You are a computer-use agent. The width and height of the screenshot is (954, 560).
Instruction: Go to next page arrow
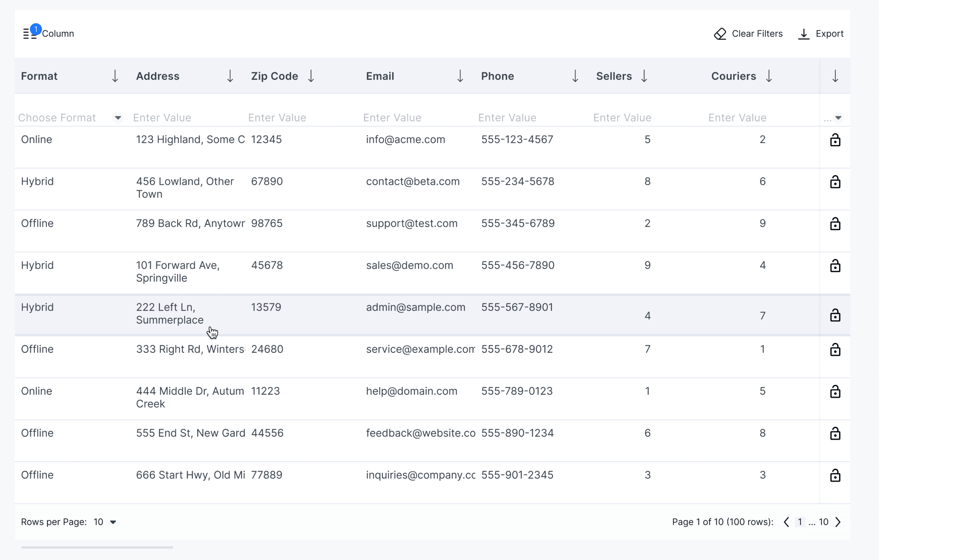tap(838, 522)
